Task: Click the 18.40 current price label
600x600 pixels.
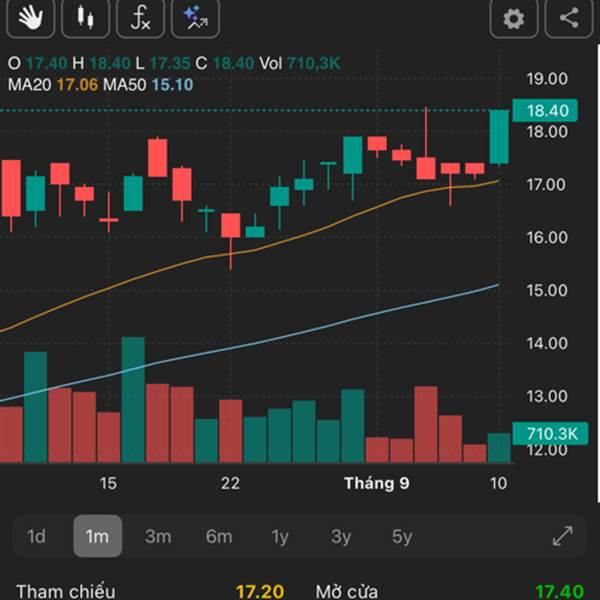Action: pyautogui.click(x=545, y=111)
